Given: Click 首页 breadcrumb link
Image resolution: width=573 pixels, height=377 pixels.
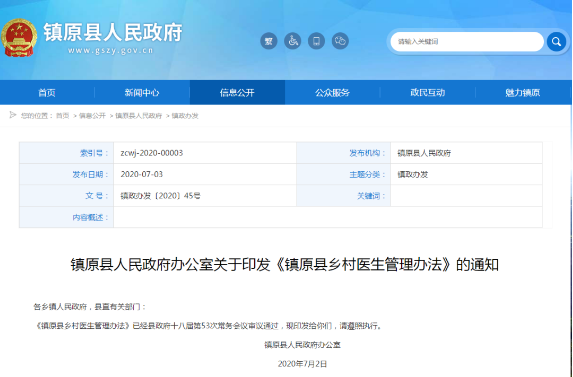Looking at the screenshot, I should [x=62, y=116].
